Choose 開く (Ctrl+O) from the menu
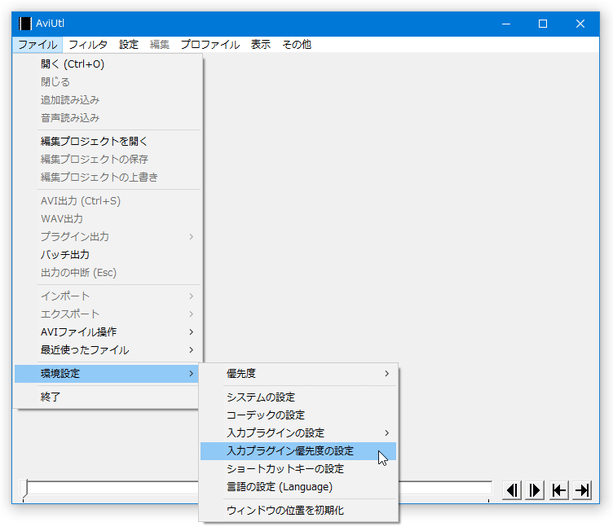Image resolution: width=613 pixels, height=531 pixels. click(108, 64)
